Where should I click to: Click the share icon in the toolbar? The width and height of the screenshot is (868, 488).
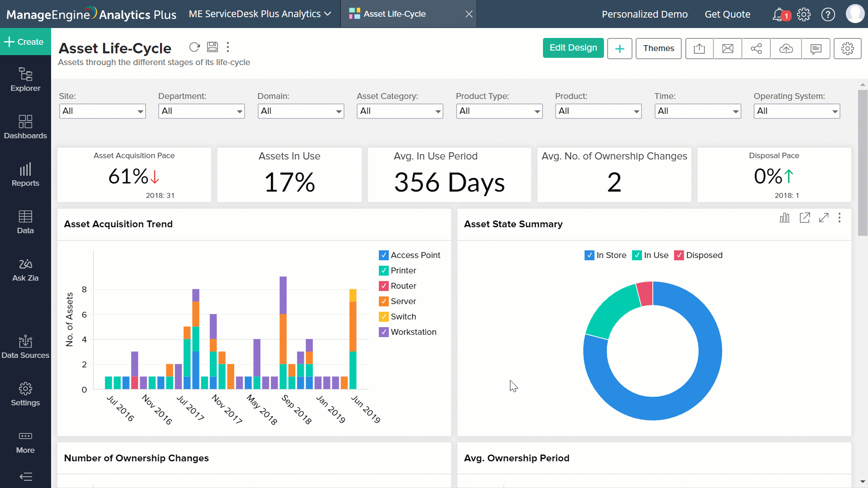pos(756,48)
